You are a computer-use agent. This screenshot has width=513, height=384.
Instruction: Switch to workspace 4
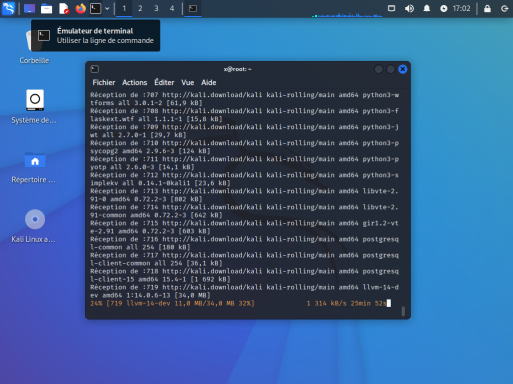pos(172,8)
